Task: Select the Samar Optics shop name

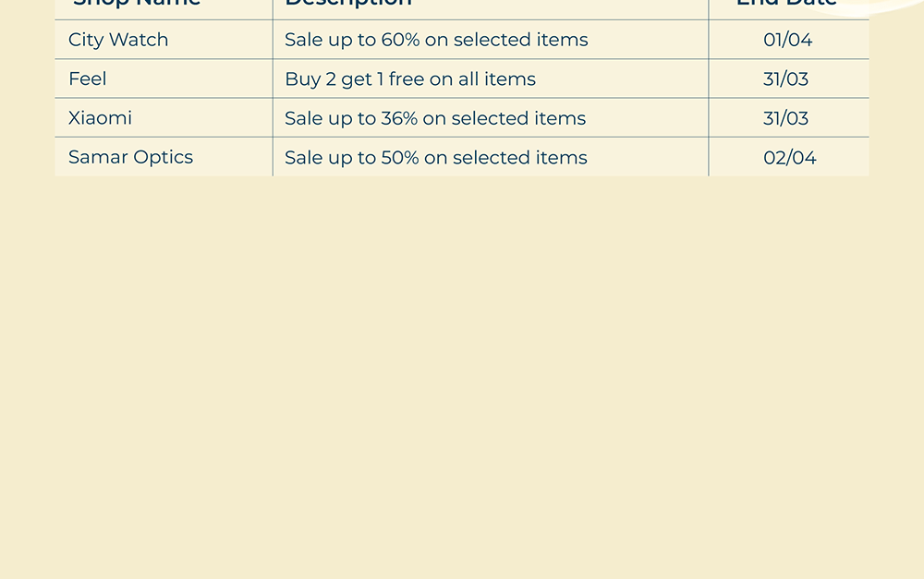Action: pyautogui.click(x=130, y=157)
